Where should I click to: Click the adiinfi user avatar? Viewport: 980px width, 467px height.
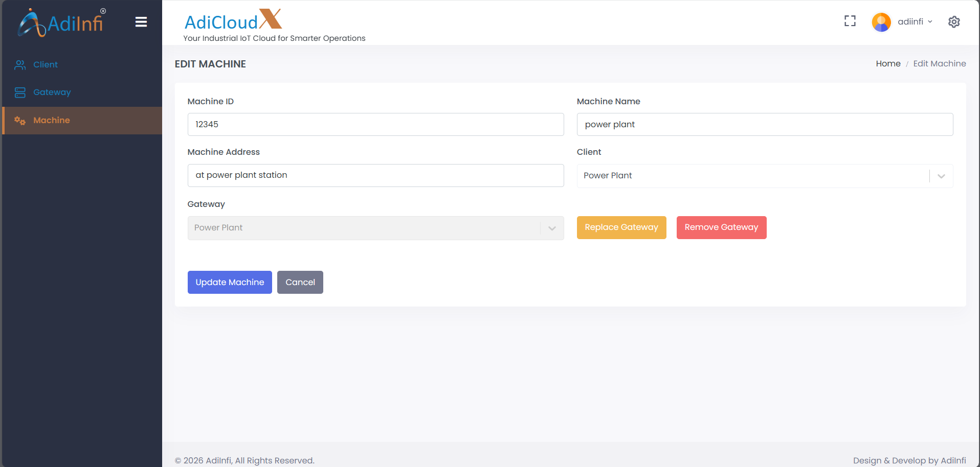pyautogui.click(x=881, y=22)
